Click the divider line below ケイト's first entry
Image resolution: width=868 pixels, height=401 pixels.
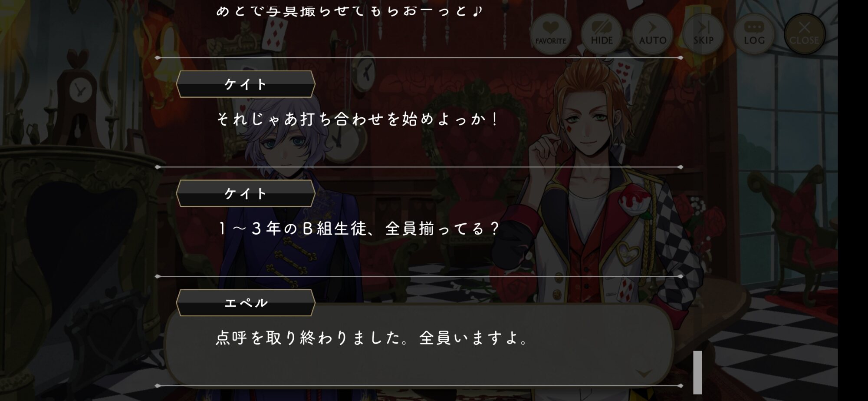pyautogui.click(x=419, y=167)
